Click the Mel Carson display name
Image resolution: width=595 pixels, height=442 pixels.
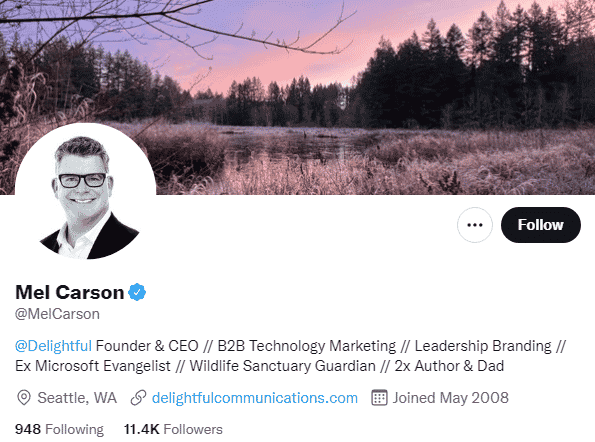[70, 293]
